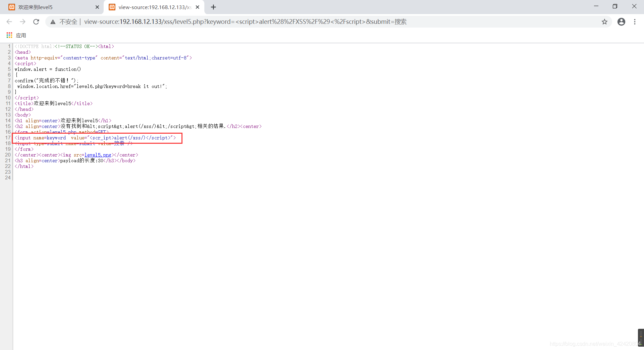
Task: Close the browser window
Action: pos(634,6)
